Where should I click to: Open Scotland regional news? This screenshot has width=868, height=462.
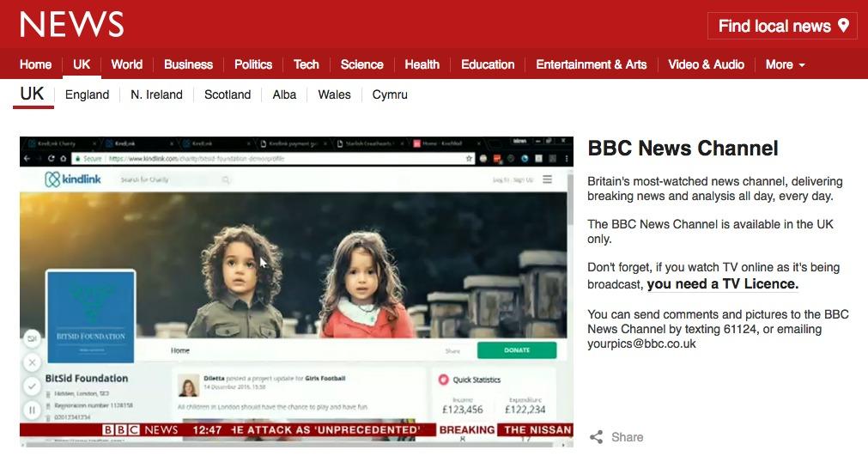[x=228, y=94]
